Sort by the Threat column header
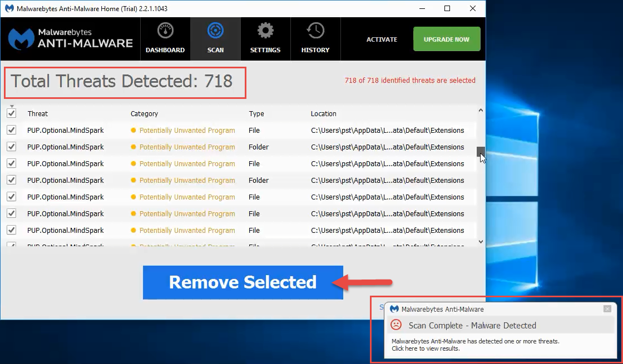Screen dimensions: 623x364 (x=38, y=113)
